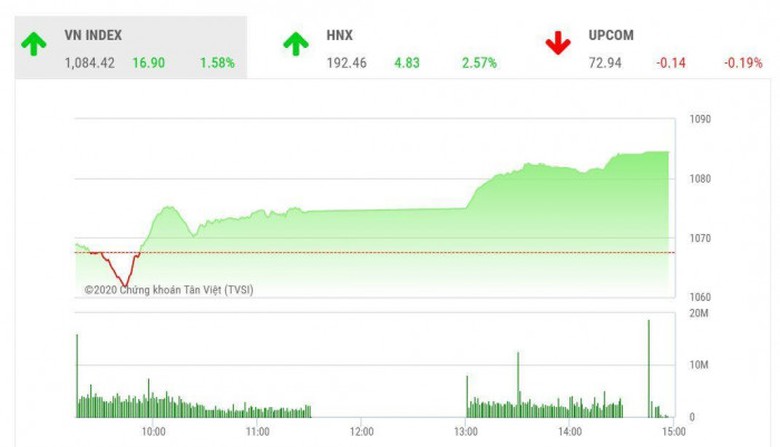Click the red down arrow beside UPCOM
Image resolution: width=780 pixels, height=447 pixels.
pyautogui.click(x=557, y=44)
